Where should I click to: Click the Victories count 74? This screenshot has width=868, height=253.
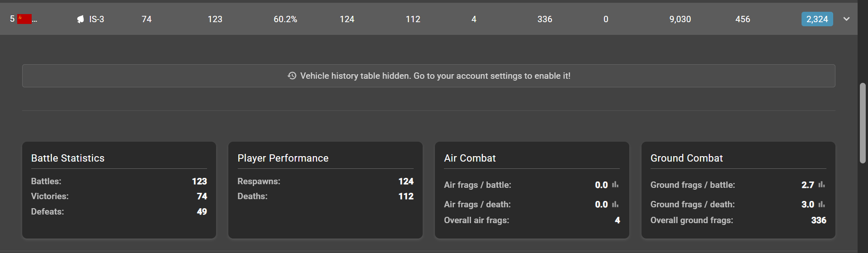(202, 196)
